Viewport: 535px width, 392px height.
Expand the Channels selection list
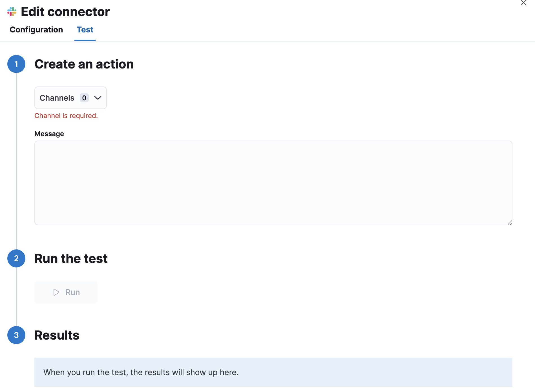[x=70, y=98]
